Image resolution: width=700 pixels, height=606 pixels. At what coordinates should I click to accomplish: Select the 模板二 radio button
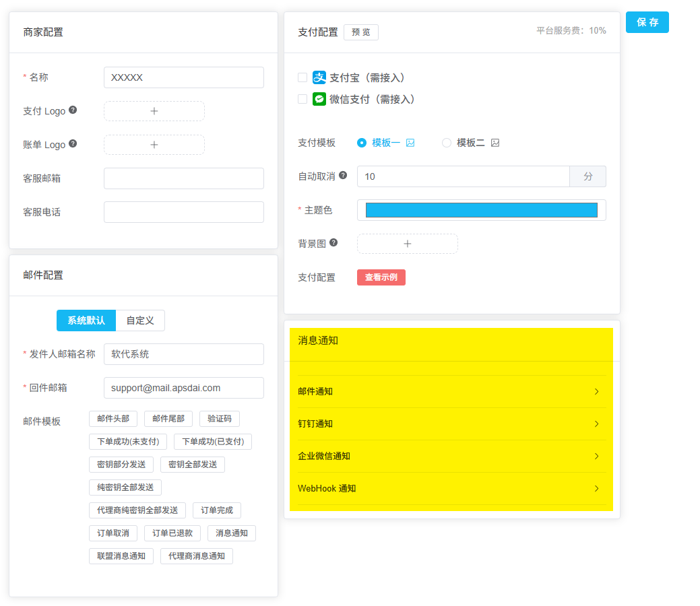click(445, 142)
